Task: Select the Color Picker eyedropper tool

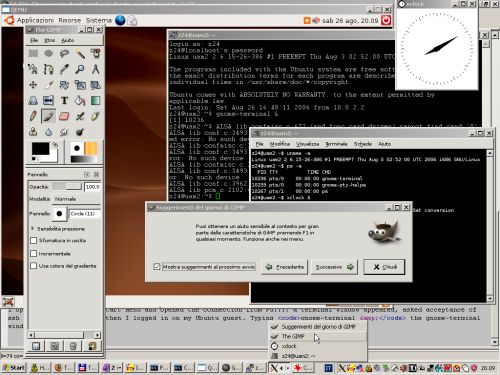Action: [64, 69]
